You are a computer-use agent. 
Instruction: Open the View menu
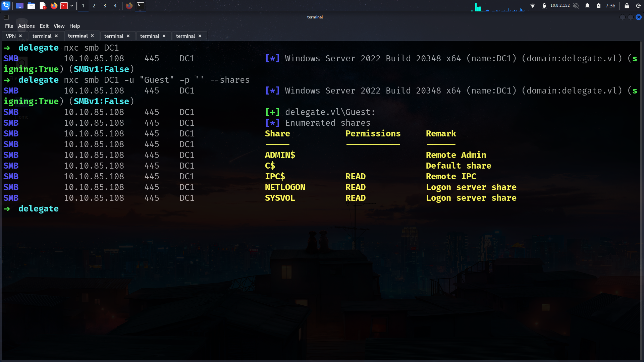(x=59, y=26)
